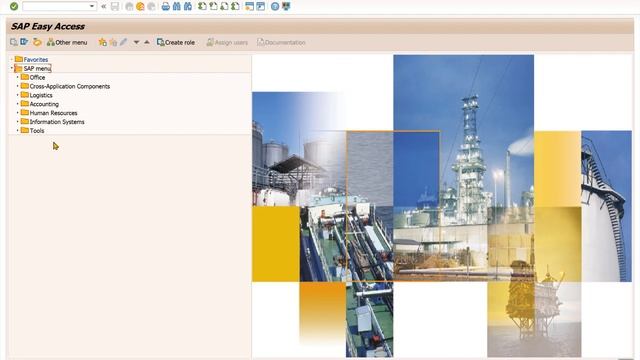Click the User menu icon
Image resolution: width=640 pixels, height=360 pixels.
pos(14,42)
